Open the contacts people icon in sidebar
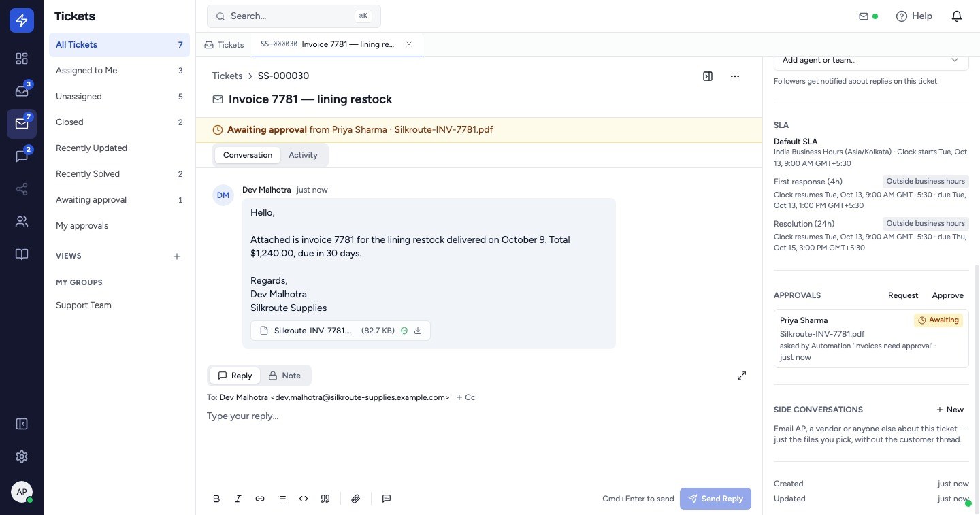 click(22, 222)
